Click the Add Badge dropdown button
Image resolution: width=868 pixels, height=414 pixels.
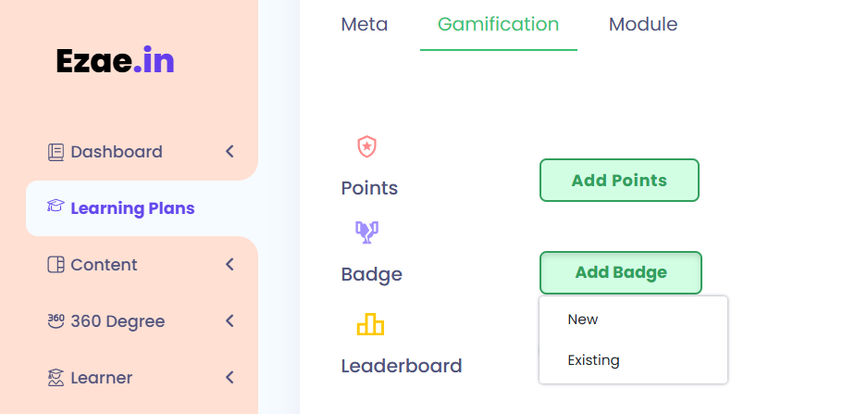tap(620, 272)
